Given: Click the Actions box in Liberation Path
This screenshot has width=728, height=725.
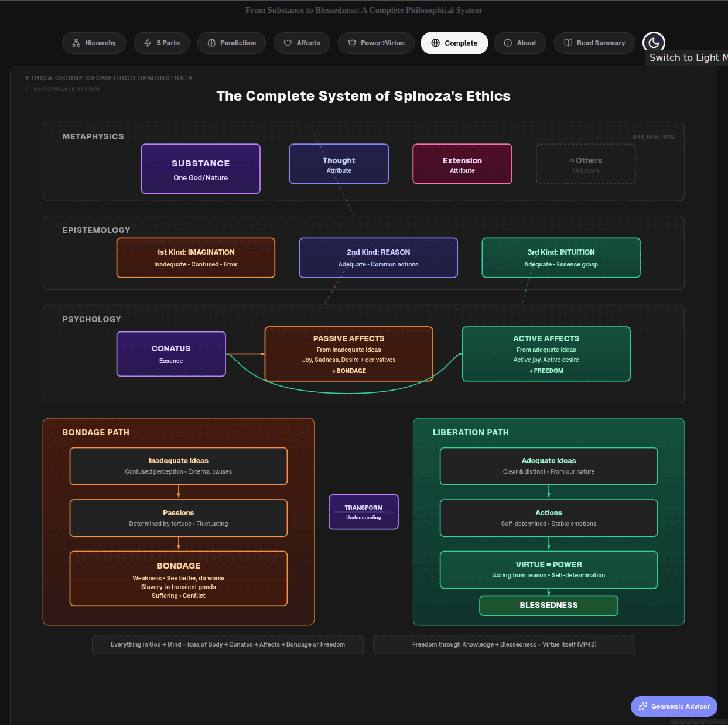Looking at the screenshot, I should coord(549,518).
